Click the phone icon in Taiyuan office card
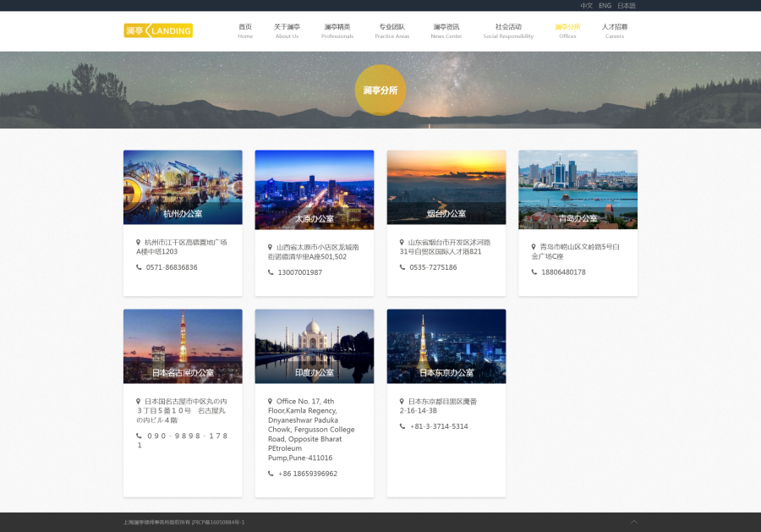 271,272
